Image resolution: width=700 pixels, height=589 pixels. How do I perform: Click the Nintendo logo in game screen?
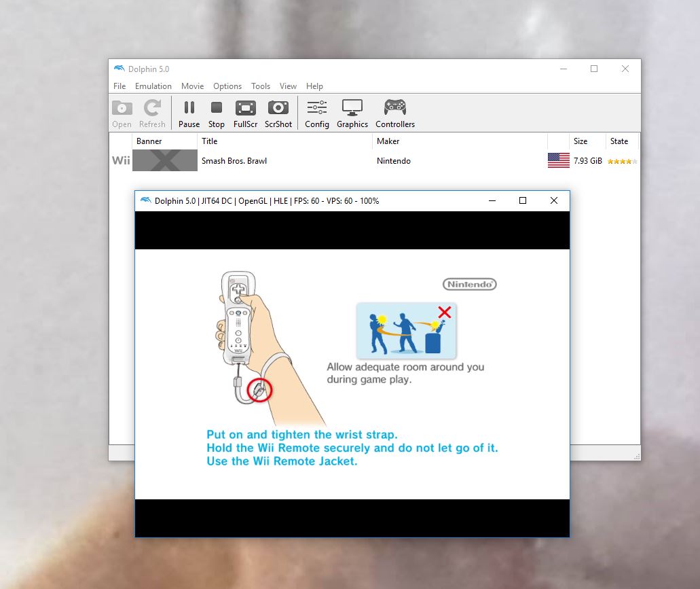[x=470, y=285]
